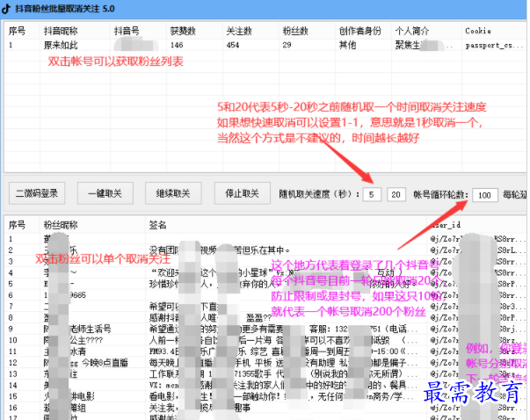Image resolution: width=530 pixels, height=420 pixels.
Task: Click the 粉丝昵称 column header
Action: tap(61, 225)
